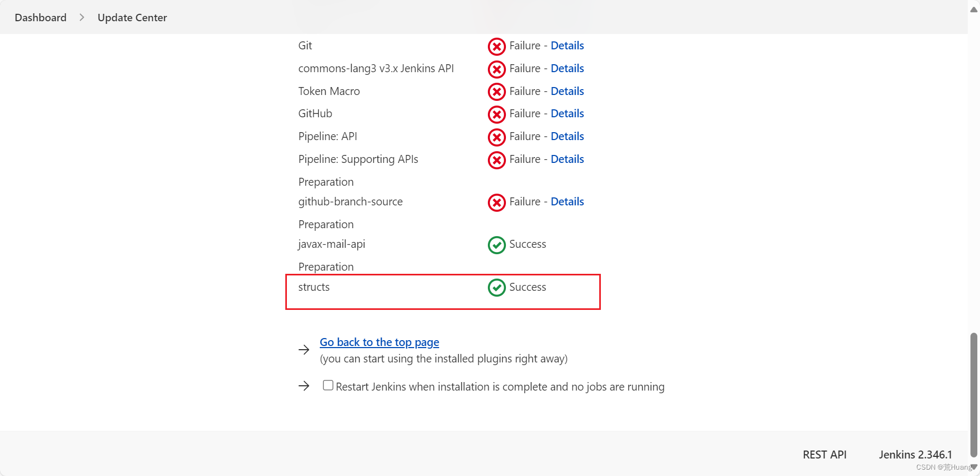This screenshot has width=980, height=476.
Task: Open Details for github-branch-source failure
Action: [567, 202]
